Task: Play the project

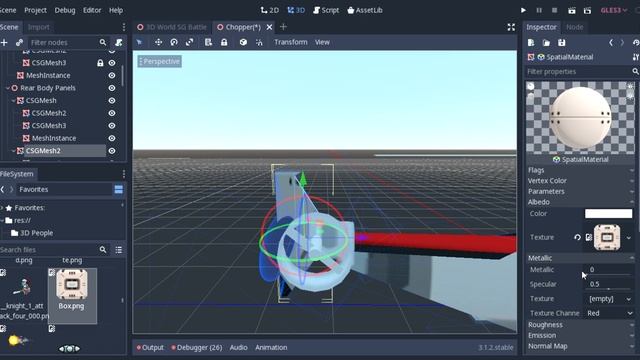Action: (x=523, y=10)
